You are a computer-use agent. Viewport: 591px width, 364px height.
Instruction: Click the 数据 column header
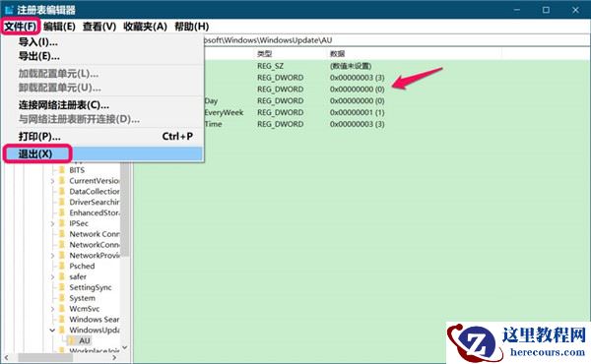click(x=337, y=54)
